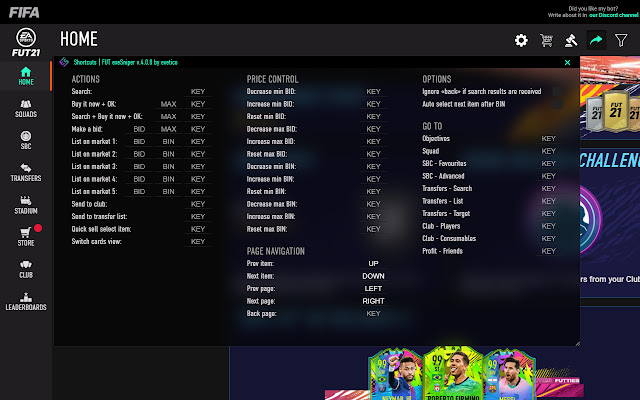This screenshot has width=640, height=400.
Task: Set MAX field for Make a bid
Action: pos(168,129)
